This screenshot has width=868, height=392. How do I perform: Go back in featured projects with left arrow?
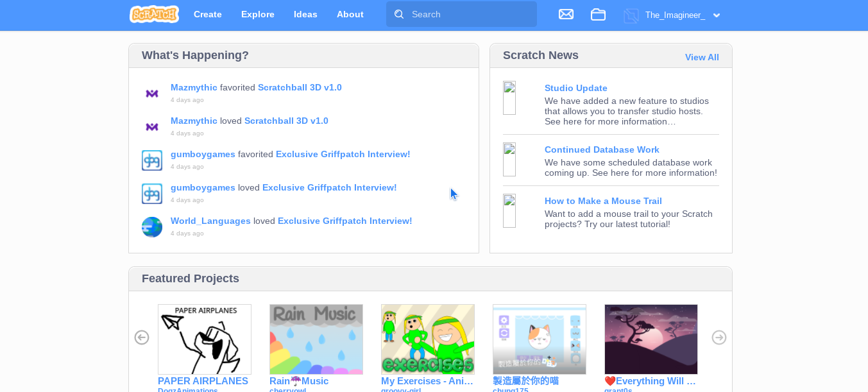[141, 337]
